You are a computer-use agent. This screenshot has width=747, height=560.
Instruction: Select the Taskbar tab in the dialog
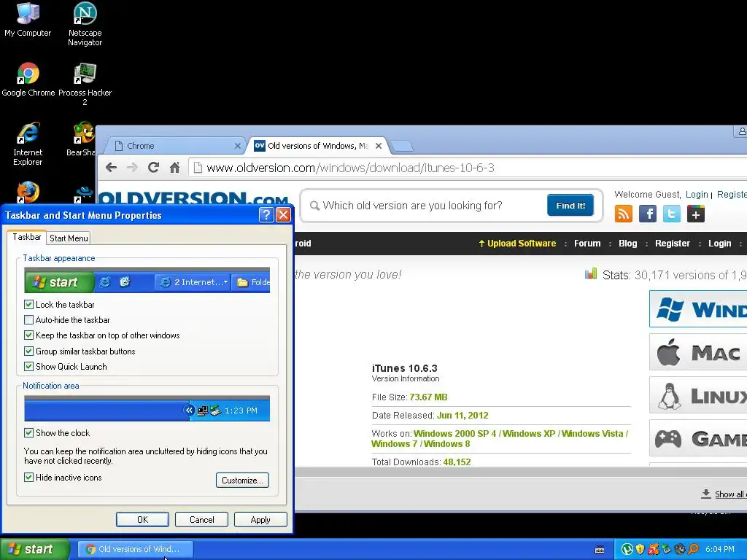click(27, 237)
